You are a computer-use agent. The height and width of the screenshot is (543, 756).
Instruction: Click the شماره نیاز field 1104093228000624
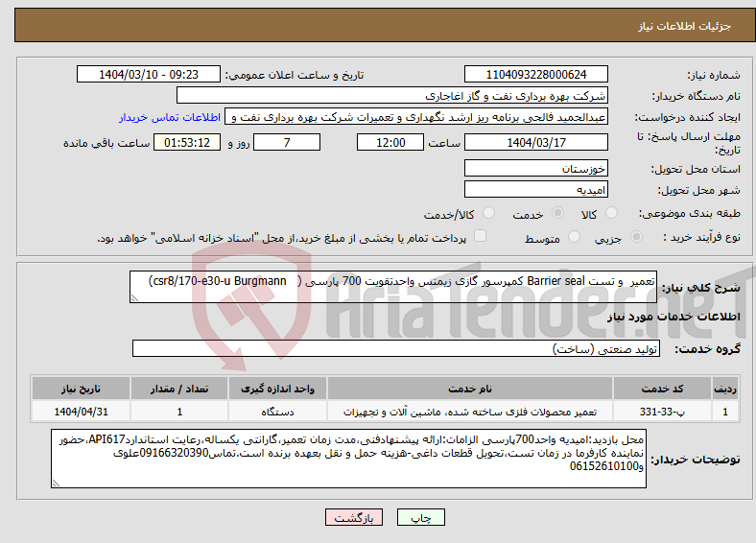535,74
